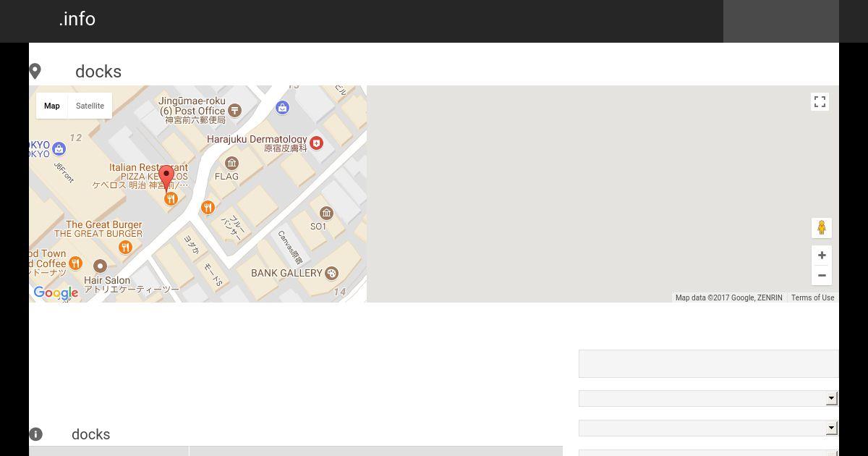The height and width of the screenshot is (456, 868).
Task: Click the SO1 museum marker
Action: (326, 213)
